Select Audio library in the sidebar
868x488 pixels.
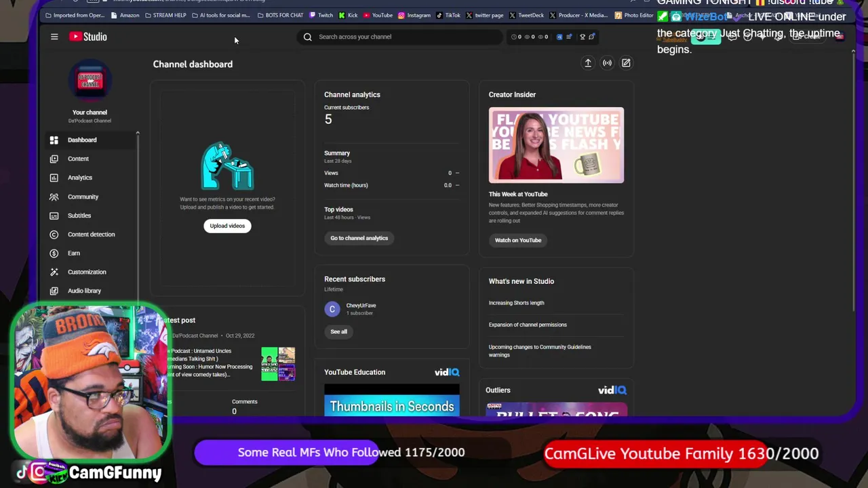(90, 291)
